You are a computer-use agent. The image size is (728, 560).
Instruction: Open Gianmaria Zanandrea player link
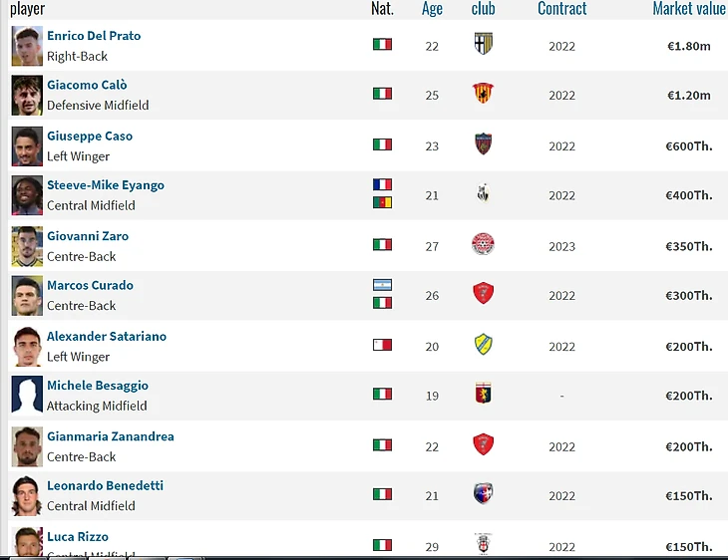tap(111, 436)
